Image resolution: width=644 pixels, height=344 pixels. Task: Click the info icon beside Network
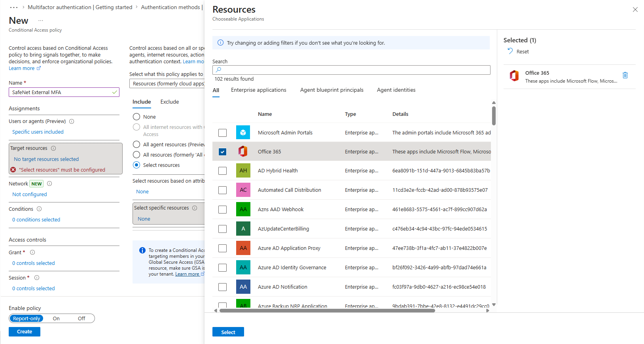tap(49, 183)
